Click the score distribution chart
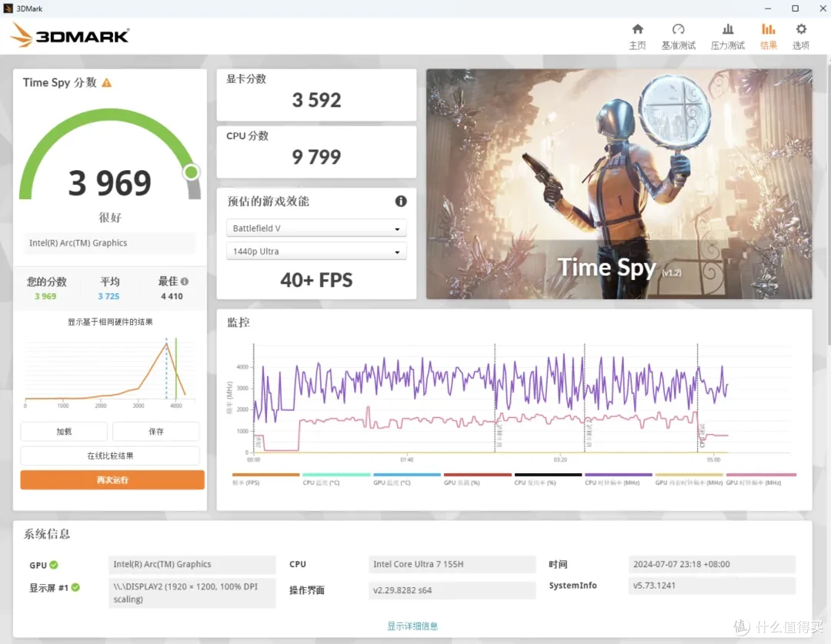 (x=110, y=372)
